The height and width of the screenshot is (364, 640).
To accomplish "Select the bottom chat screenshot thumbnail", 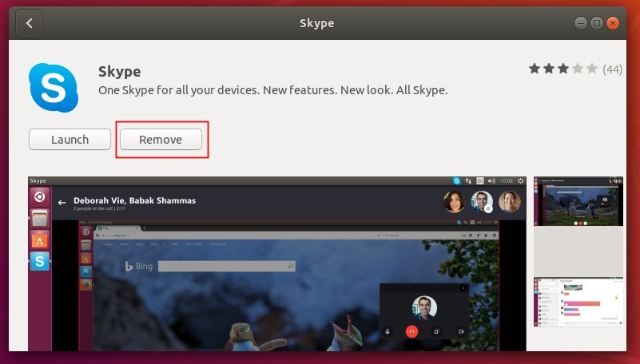I will pos(578,302).
